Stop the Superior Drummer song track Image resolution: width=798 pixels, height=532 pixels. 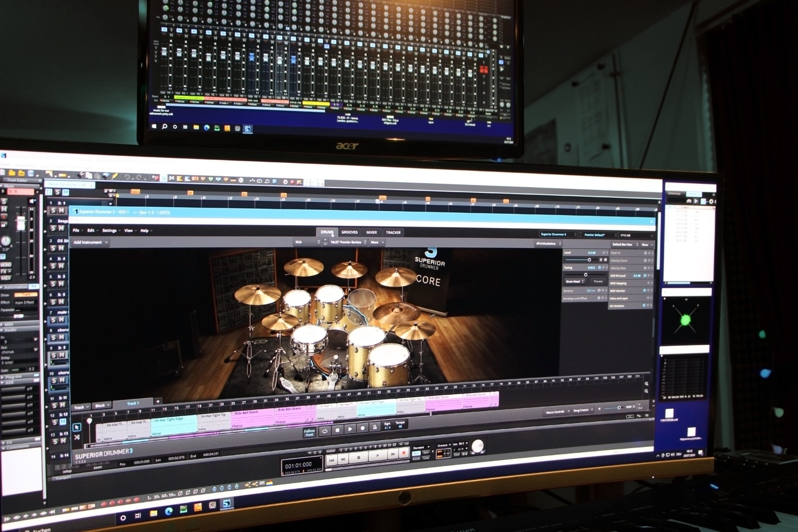(x=338, y=430)
